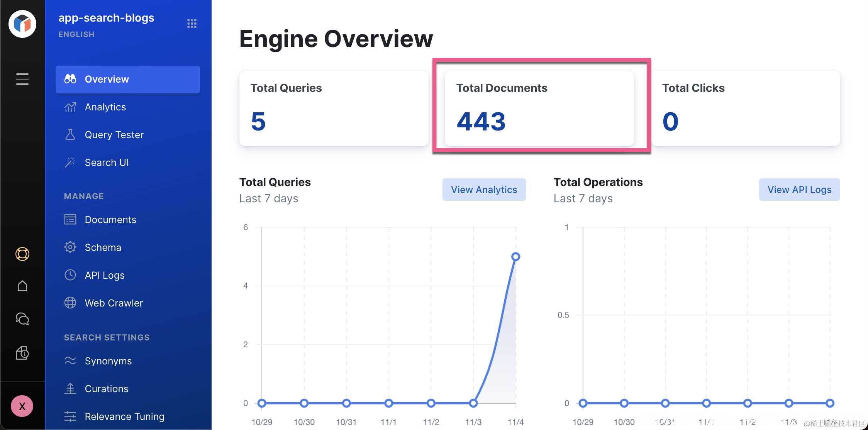
Task: Open the Schema settings page
Action: [x=103, y=247]
